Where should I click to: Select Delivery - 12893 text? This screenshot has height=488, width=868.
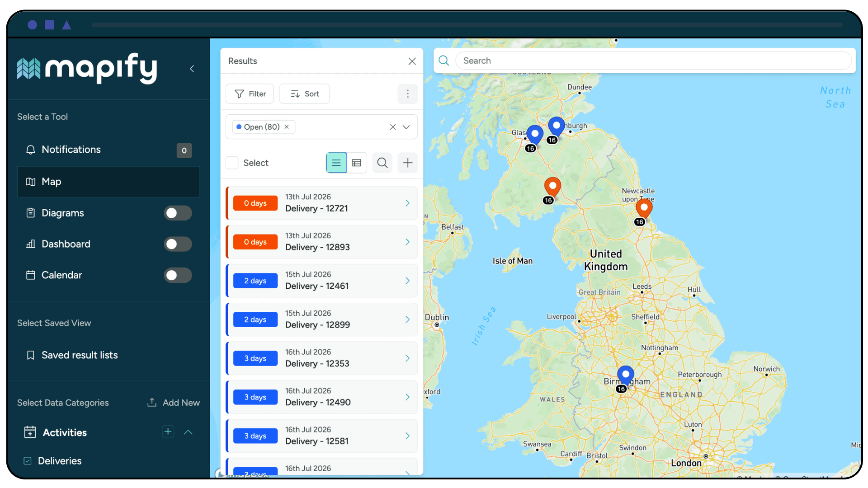coord(317,247)
